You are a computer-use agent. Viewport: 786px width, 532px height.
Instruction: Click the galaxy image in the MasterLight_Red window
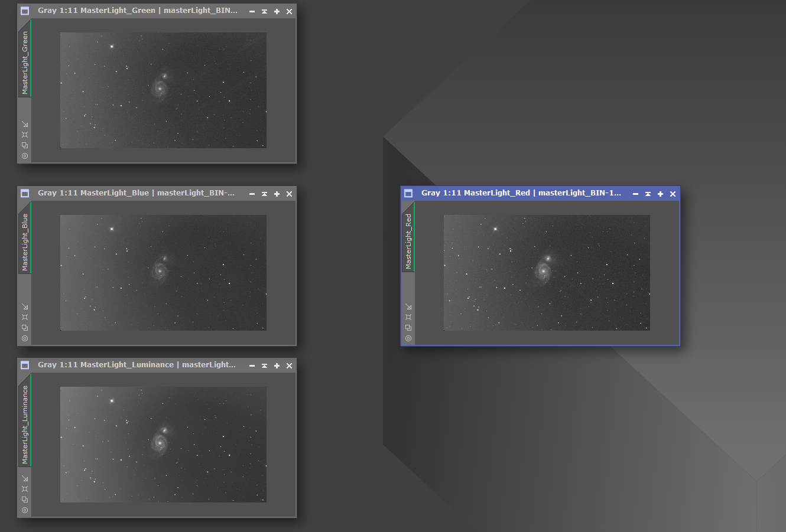coord(547,273)
